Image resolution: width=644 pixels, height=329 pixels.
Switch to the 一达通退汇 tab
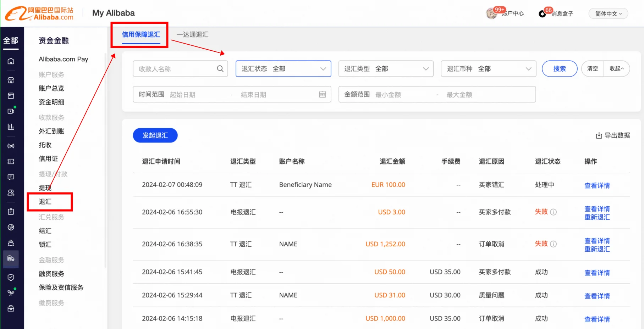tap(192, 35)
